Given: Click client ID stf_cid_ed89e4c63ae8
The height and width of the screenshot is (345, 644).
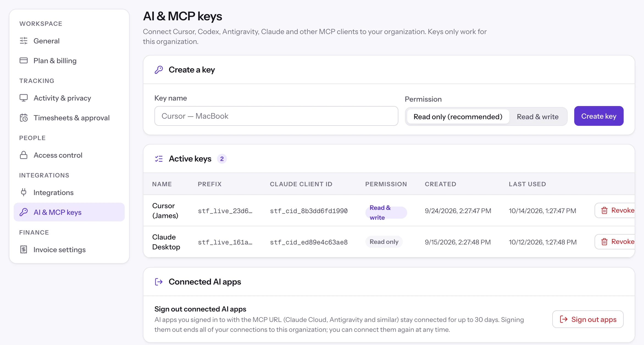Looking at the screenshot, I should tap(309, 242).
